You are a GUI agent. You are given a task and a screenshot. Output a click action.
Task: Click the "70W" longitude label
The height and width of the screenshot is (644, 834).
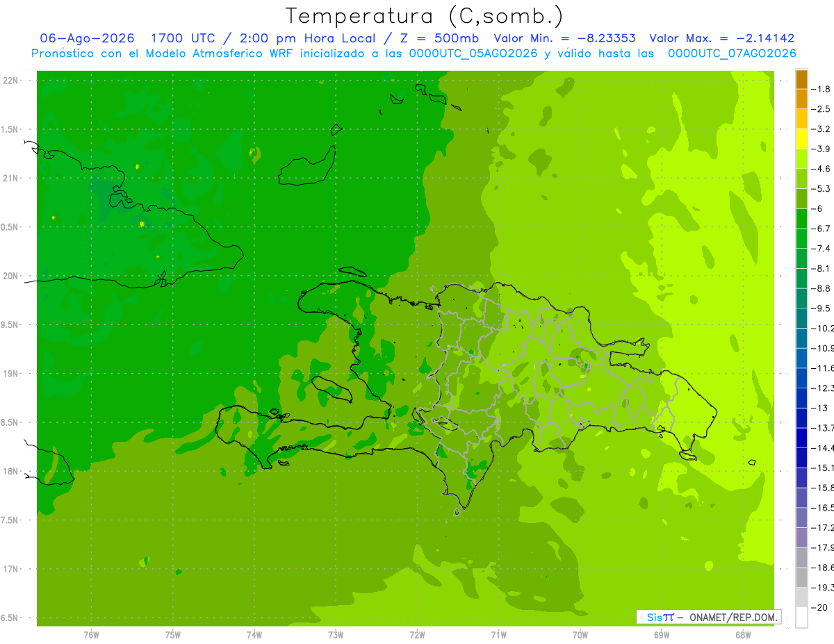580,634
